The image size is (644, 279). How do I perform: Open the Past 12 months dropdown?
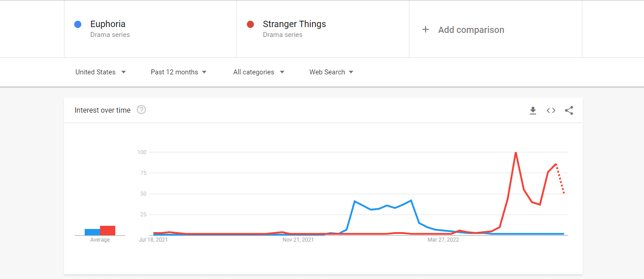pos(179,72)
